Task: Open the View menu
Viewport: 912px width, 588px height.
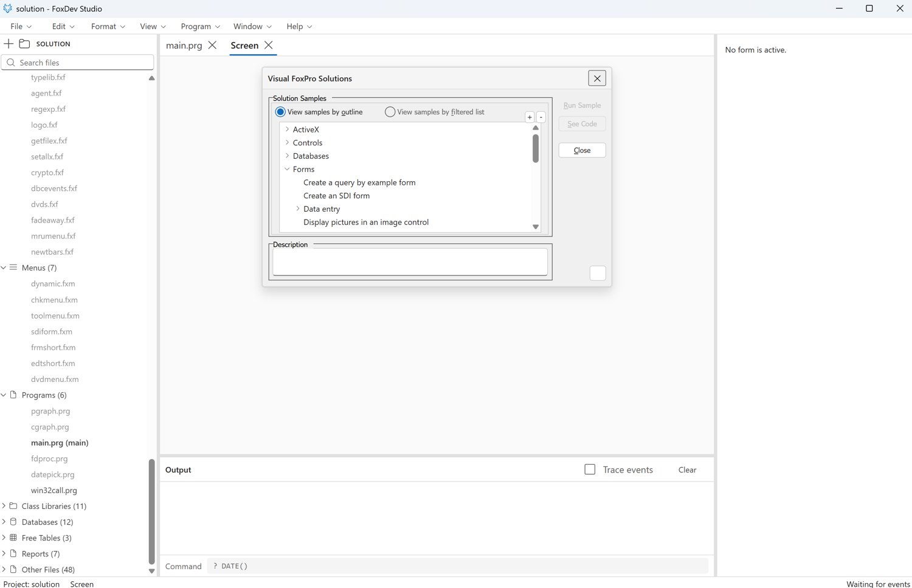Action: pos(153,26)
